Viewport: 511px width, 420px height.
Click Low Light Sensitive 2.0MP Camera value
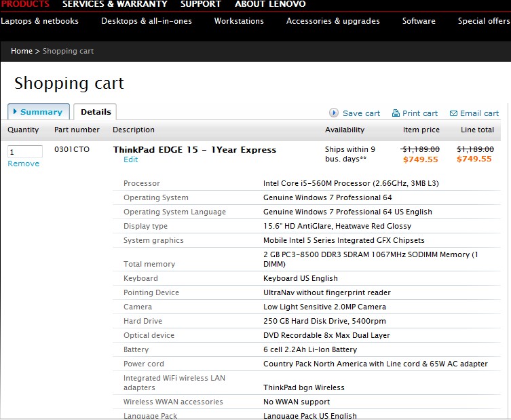[324, 307]
